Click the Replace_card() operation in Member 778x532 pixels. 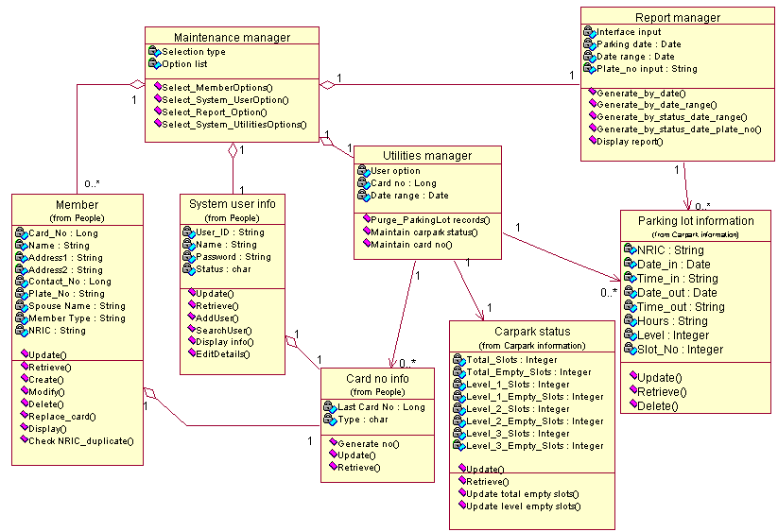tap(62, 416)
